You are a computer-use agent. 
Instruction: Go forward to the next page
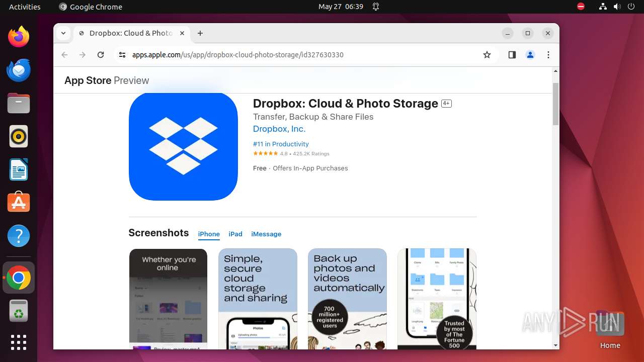83,55
